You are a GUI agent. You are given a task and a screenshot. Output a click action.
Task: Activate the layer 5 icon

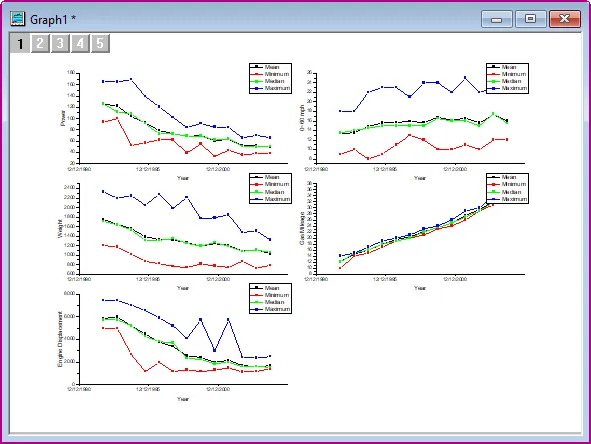[x=100, y=43]
